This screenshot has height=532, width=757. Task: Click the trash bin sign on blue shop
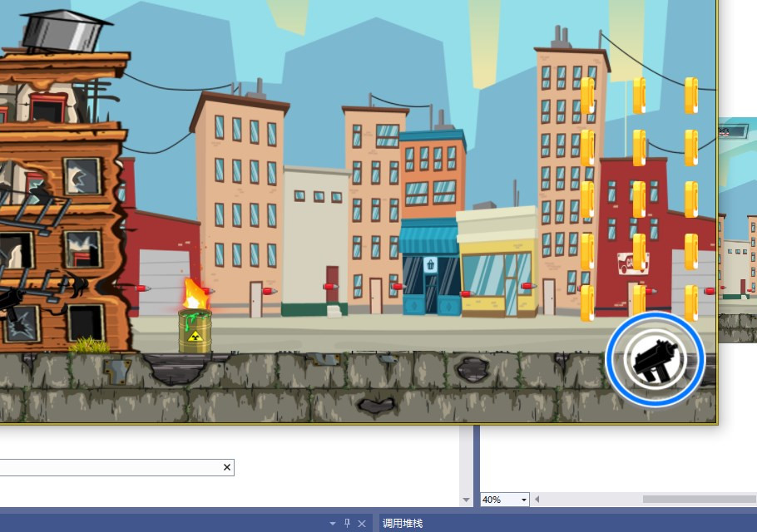click(x=430, y=265)
